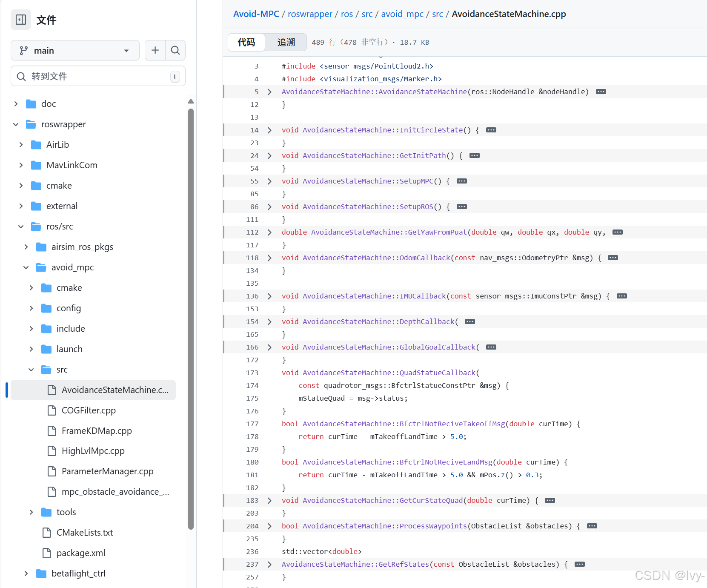Collapse the roswrapper folder

click(16, 124)
